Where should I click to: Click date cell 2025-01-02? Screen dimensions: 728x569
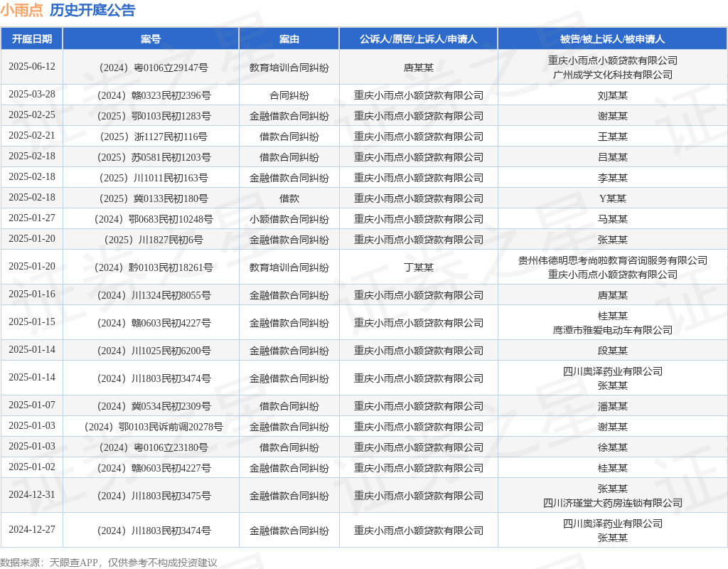coord(31,467)
